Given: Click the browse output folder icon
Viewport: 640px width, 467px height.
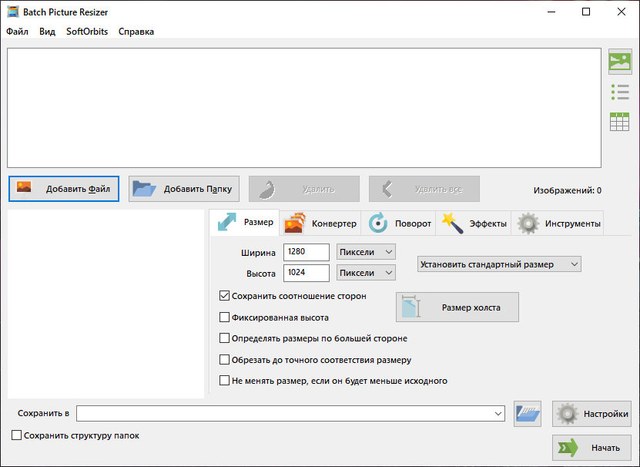Looking at the screenshot, I should click(x=527, y=413).
